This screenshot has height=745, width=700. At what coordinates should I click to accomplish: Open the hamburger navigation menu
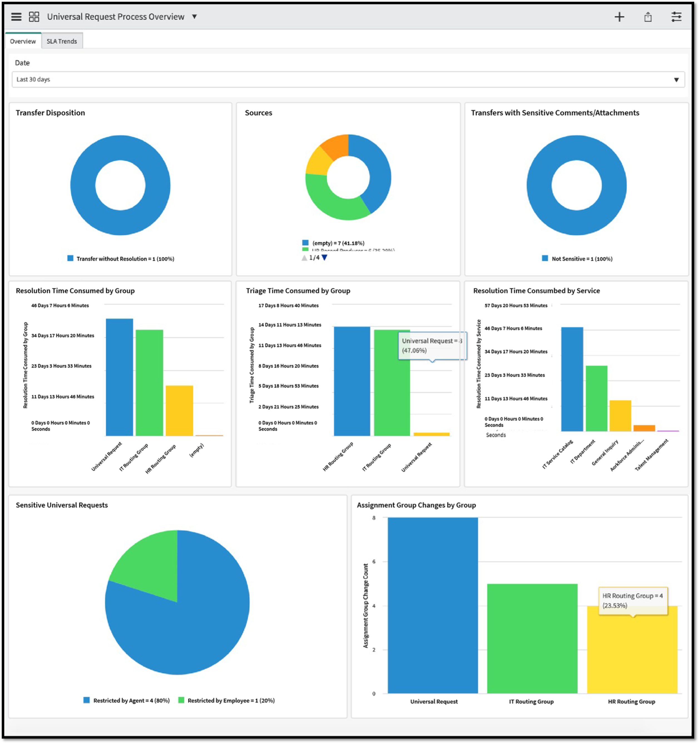click(x=16, y=16)
